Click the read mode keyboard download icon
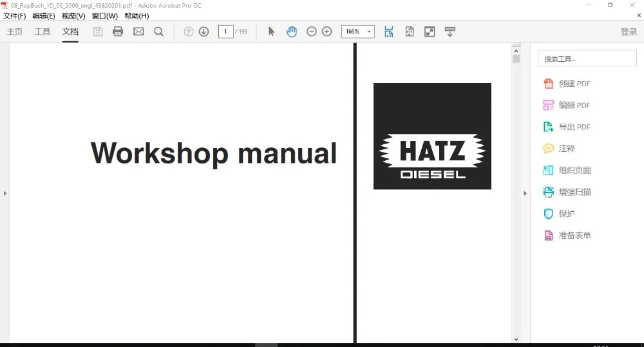This screenshot has width=644, height=347. point(450,32)
